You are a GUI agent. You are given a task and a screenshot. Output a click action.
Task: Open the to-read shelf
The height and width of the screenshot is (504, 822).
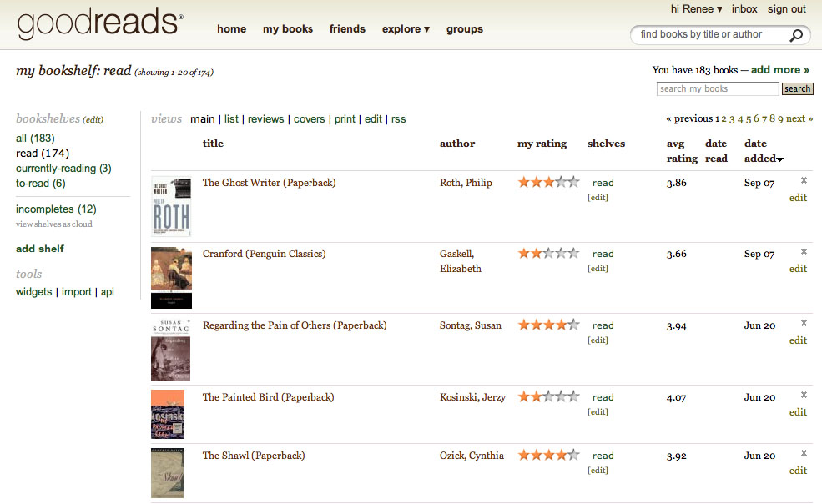point(40,184)
